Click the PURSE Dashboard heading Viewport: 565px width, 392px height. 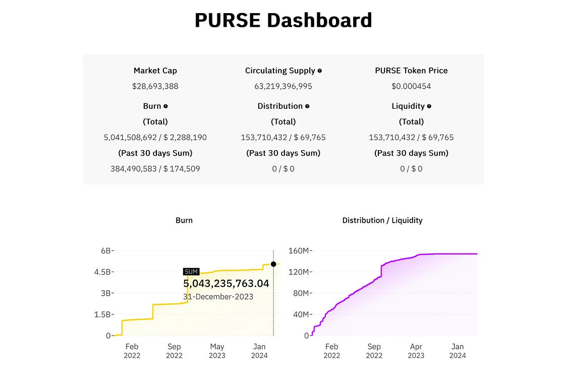click(283, 20)
